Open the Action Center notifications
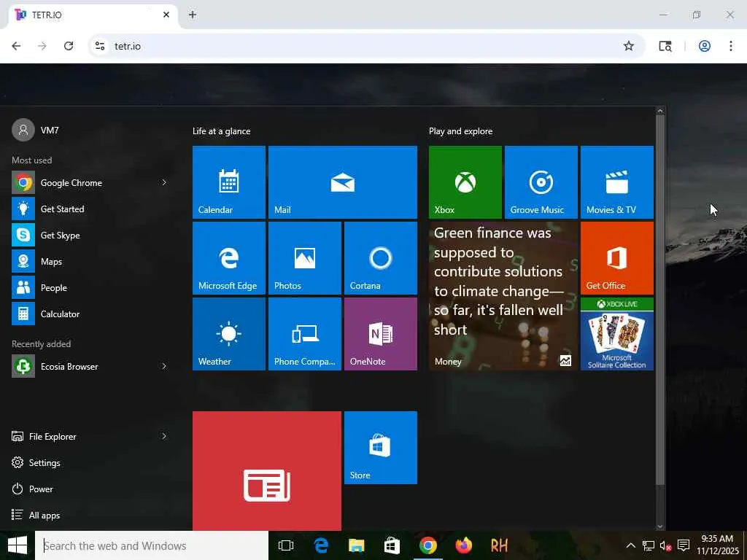Image resolution: width=747 pixels, height=560 pixels. pos(684,545)
